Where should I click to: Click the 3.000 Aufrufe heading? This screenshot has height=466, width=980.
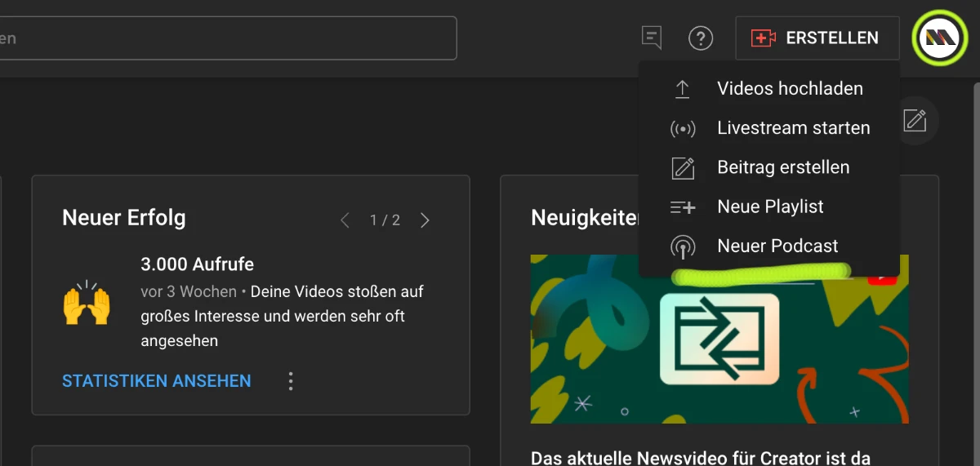pos(198,264)
